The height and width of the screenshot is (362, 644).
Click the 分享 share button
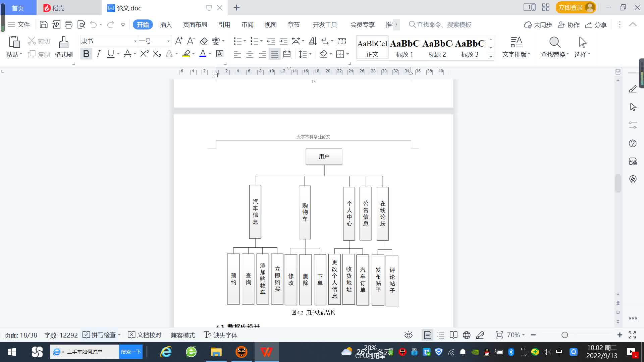(596, 24)
